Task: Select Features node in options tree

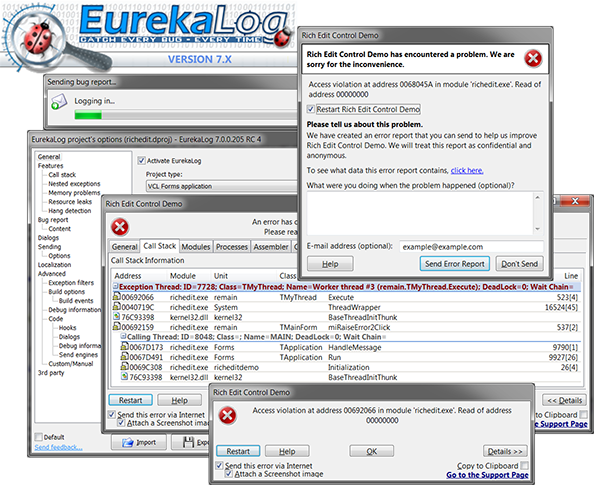Action: pos(50,166)
